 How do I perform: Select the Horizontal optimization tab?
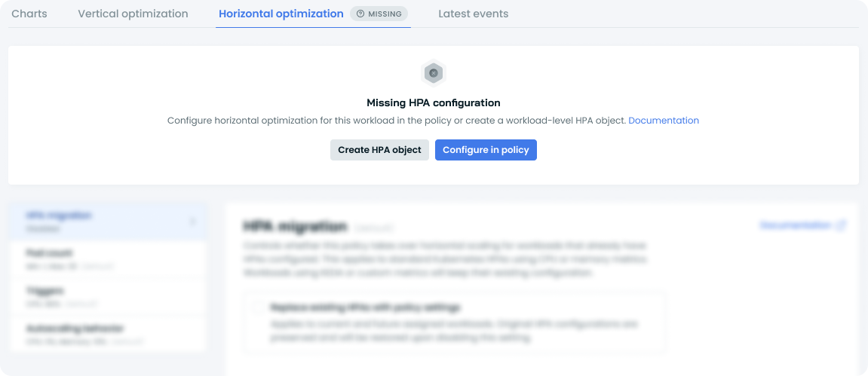[x=281, y=14]
